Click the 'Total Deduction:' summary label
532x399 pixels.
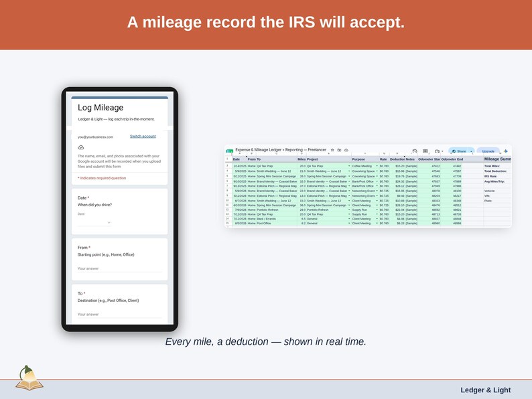tap(495, 171)
